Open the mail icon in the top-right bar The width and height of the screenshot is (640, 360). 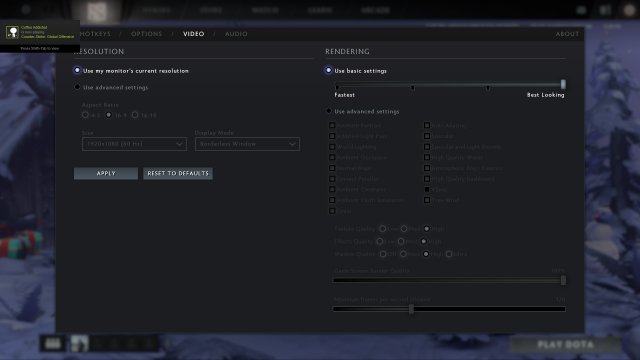point(582,10)
